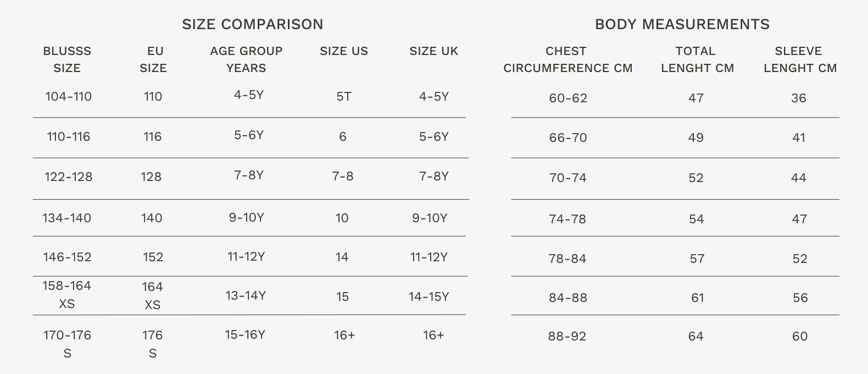Select the CHEST CIRCUMFERENCE CM header
The image size is (868, 374).
[x=567, y=59]
